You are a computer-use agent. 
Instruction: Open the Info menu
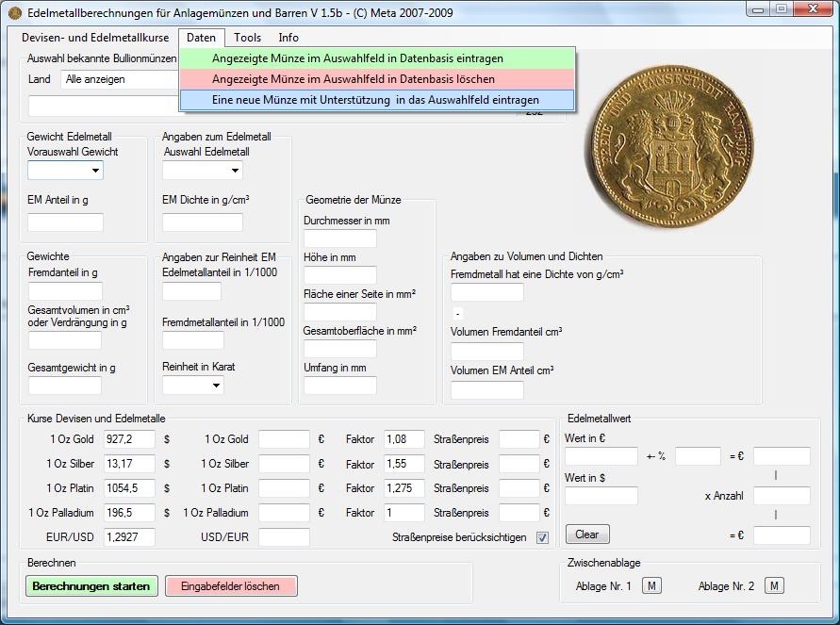pyautogui.click(x=288, y=38)
